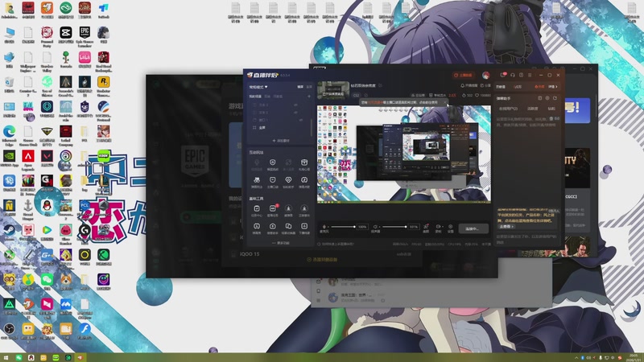Image resolution: width=644 pixels, height=362 pixels.
Task: Click the gray start-stream button at bottom right
Action: [472, 228]
